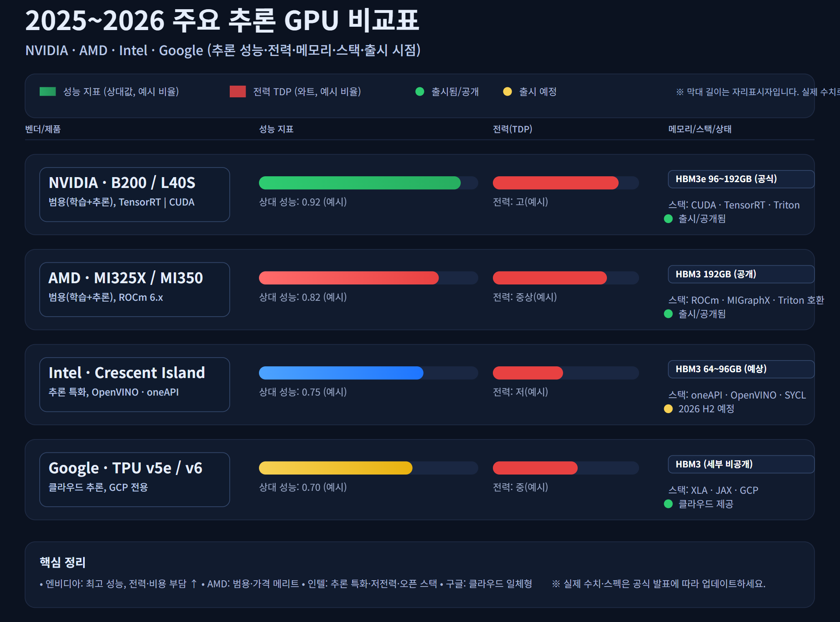840x622 pixels.
Task: Select the 성능 지표 column header
Action: tap(276, 129)
